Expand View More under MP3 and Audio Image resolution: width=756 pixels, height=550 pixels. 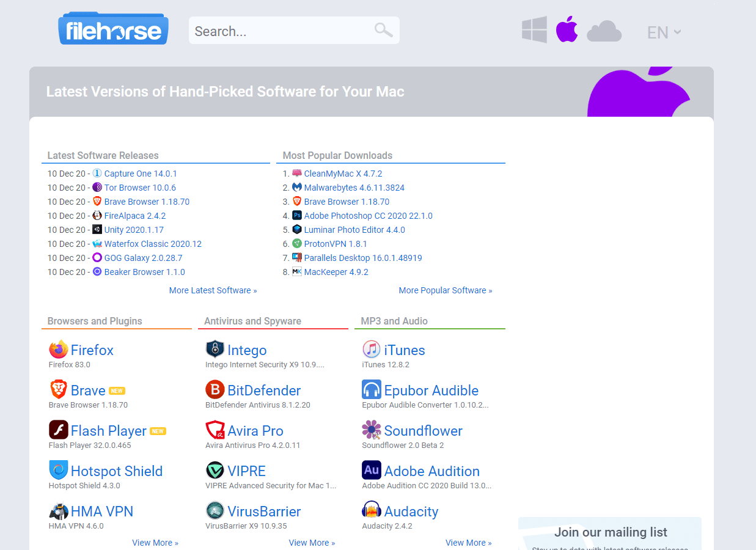[468, 543]
